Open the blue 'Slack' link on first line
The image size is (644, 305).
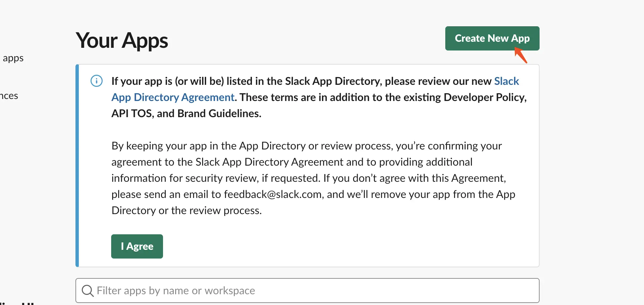(507, 81)
